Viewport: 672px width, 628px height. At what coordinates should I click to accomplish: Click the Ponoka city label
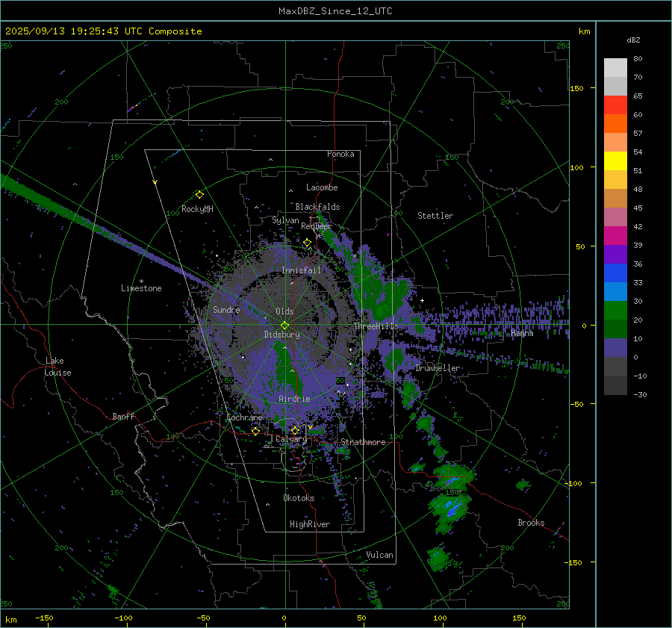(340, 154)
